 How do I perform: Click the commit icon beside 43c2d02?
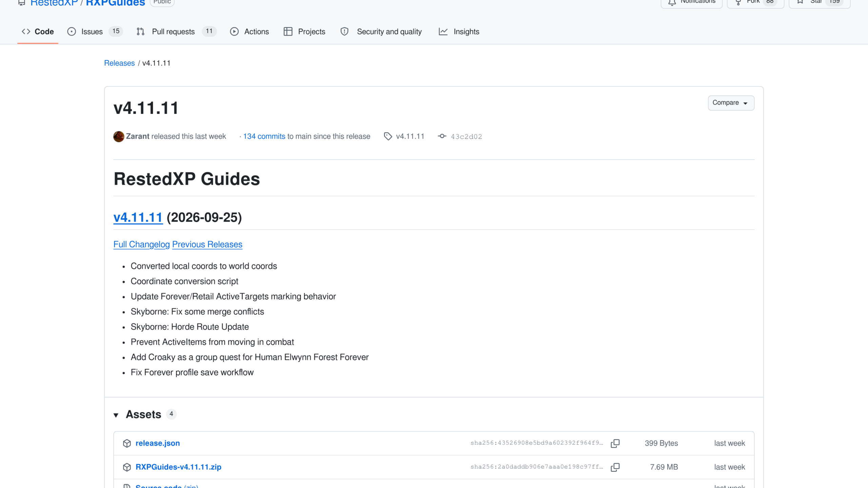click(442, 136)
